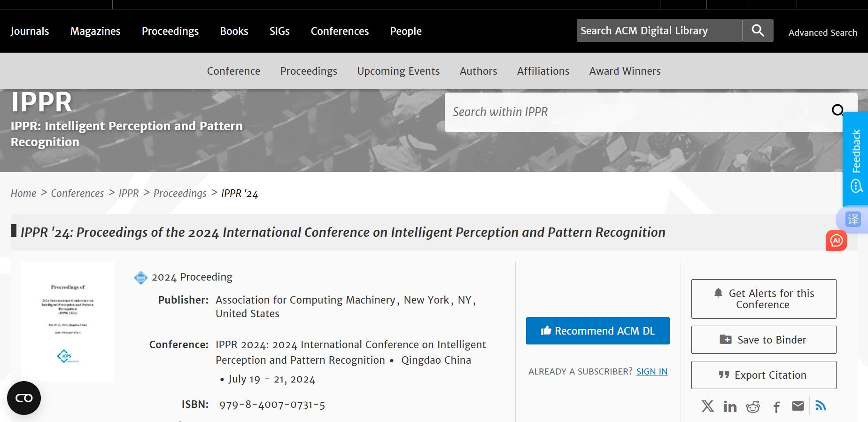Screen dimensions: 868x422
Task: Select the Affiliations tab
Action: pos(543,71)
